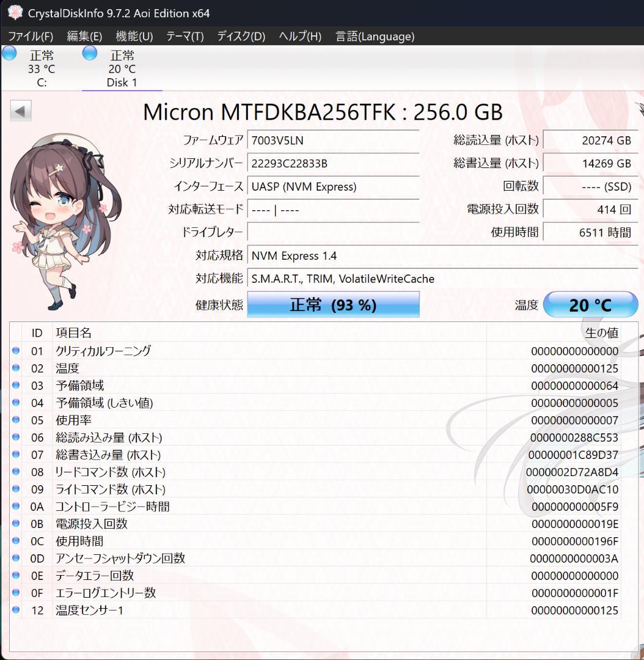This screenshot has width=644, height=660.
Task: Open the テーマ(T) menu
Action: (x=185, y=36)
